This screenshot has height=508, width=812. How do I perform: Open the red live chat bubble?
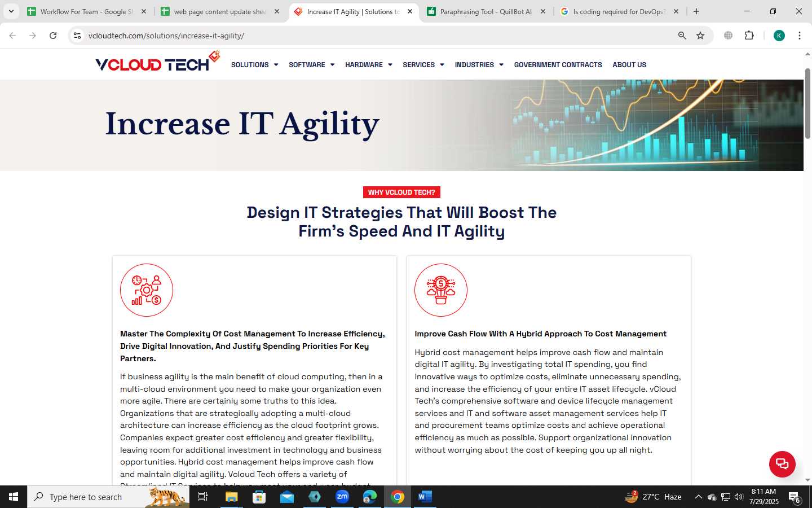[x=782, y=464]
